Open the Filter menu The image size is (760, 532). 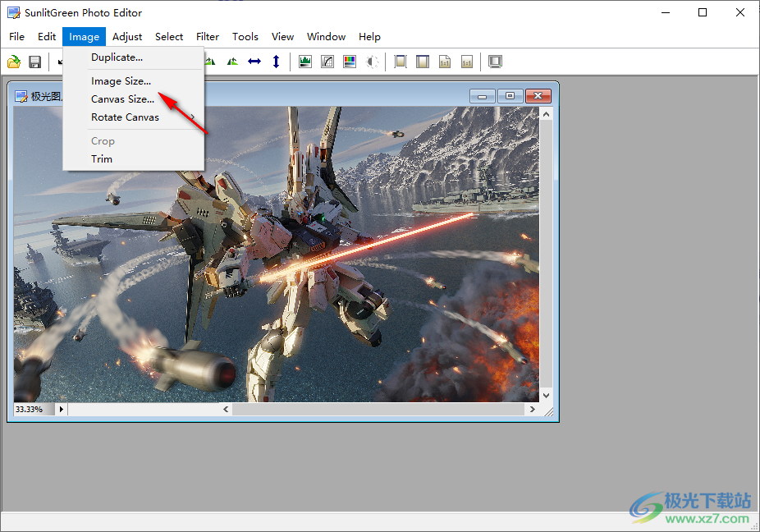208,37
